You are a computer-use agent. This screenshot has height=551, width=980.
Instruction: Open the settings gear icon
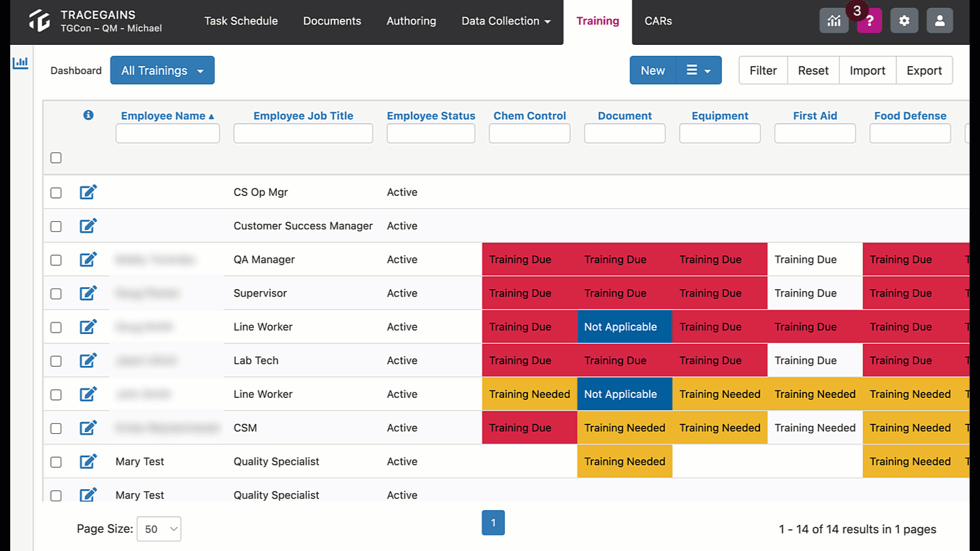[x=904, y=21]
